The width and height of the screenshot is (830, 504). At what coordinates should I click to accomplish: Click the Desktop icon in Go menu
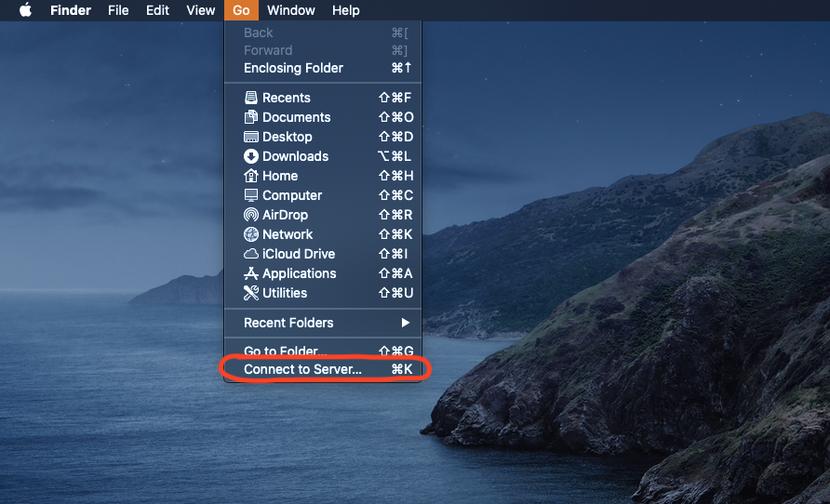tap(250, 137)
